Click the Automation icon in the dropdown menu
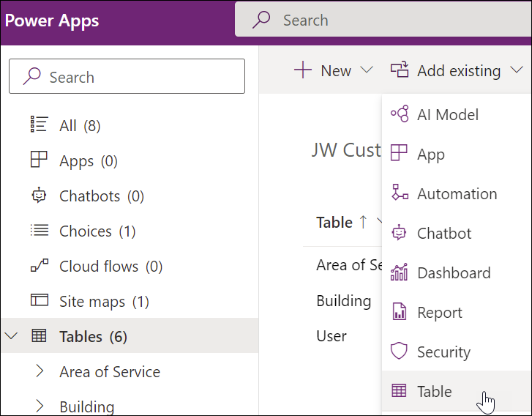 [x=400, y=192]
